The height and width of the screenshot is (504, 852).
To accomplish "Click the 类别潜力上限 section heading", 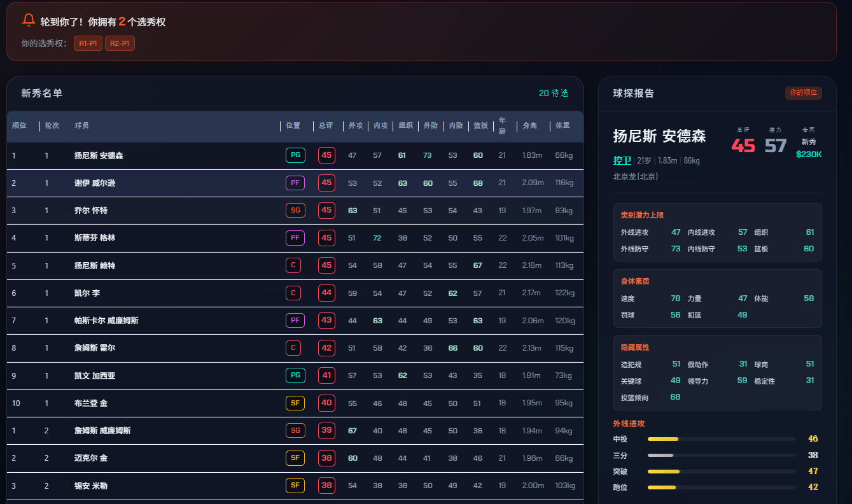I will pos(643,215).
